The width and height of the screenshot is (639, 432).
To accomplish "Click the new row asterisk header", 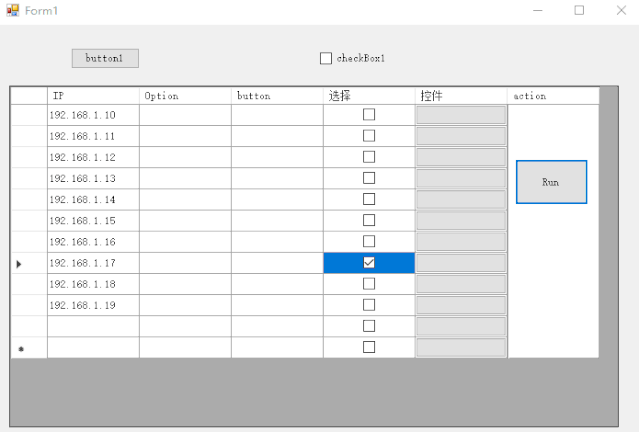I will click(20, 349).
